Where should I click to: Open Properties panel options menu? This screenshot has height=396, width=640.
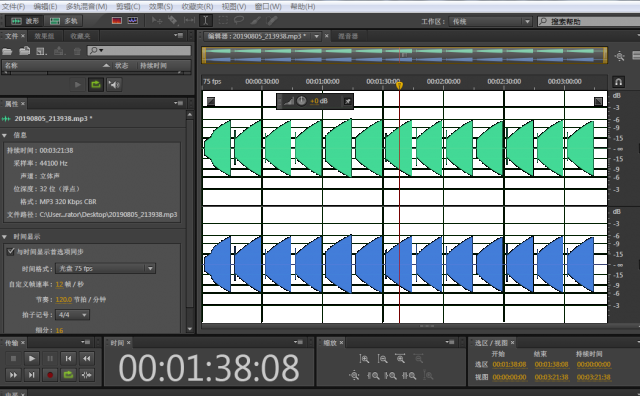178,103
